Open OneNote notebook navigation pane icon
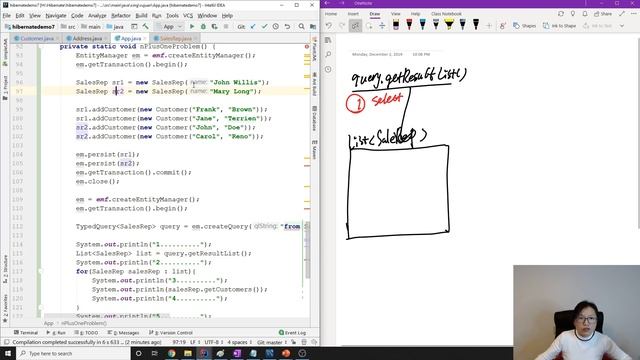Image resolution: width=640 pixels, height=360 pixels. click(328, 40)
